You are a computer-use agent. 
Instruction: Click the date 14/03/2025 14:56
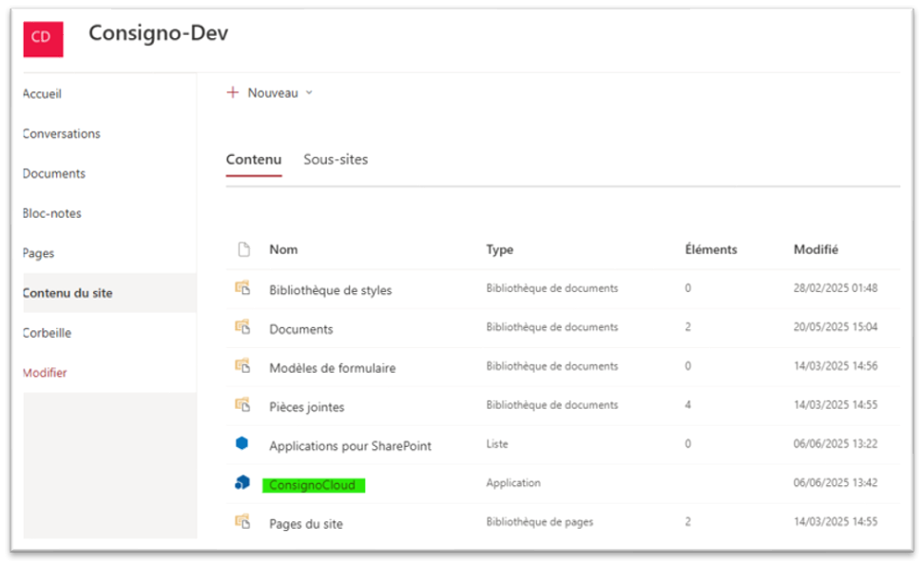tap(835, 365)
